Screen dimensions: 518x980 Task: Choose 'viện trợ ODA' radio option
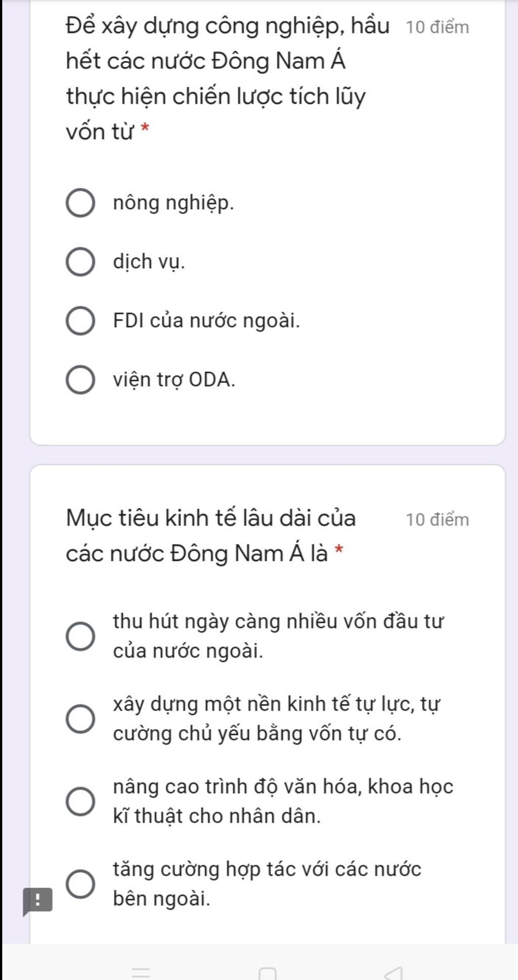point(80,380)
